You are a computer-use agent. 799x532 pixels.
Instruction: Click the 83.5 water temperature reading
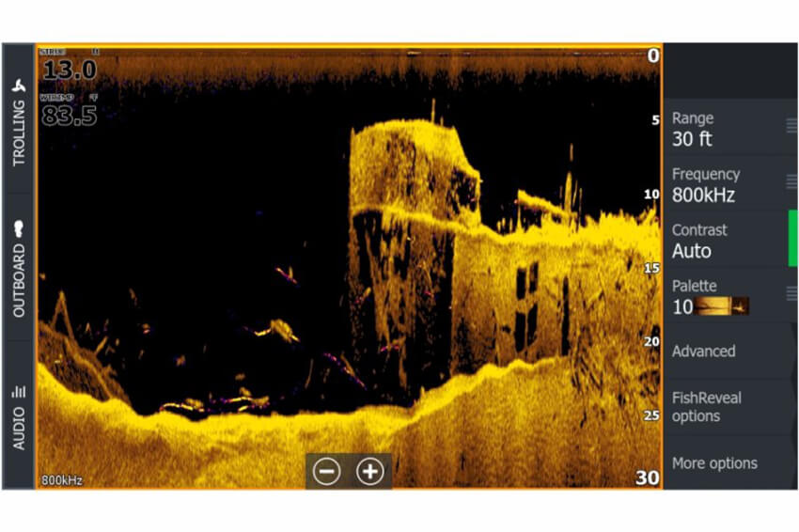click(x=69, y=115)
